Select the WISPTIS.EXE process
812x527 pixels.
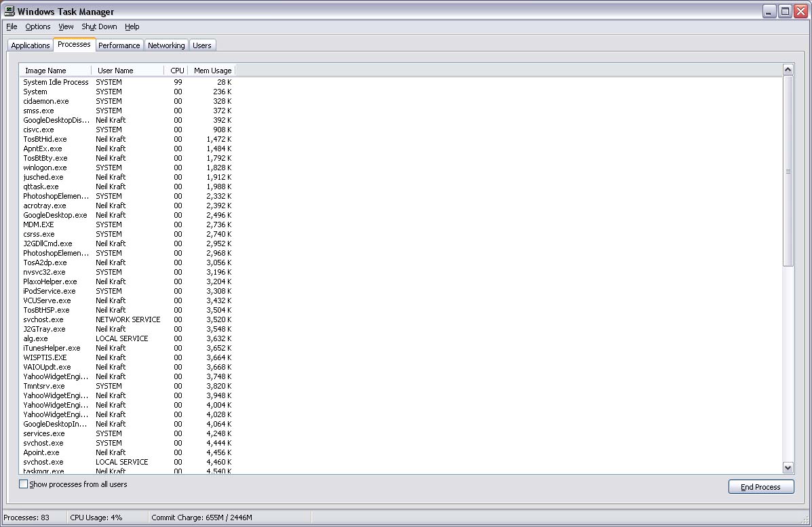[128, 357]
